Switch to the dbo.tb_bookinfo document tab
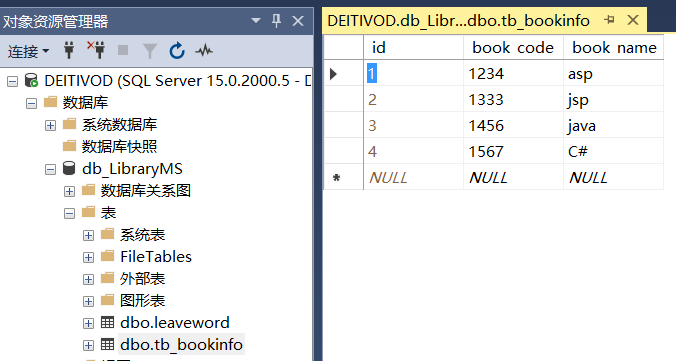 458,21
